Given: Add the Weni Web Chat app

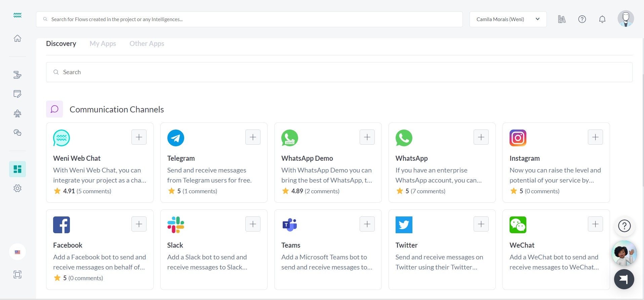Looking at the screenshot, I should 139,137.
